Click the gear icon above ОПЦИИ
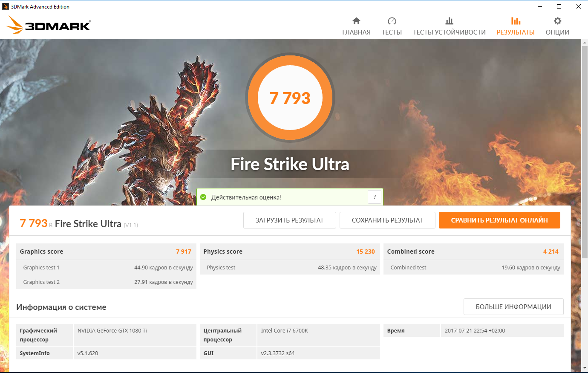The height and width of the screenshot is (373, 588). pyautogui.click(x=557, y=21)
